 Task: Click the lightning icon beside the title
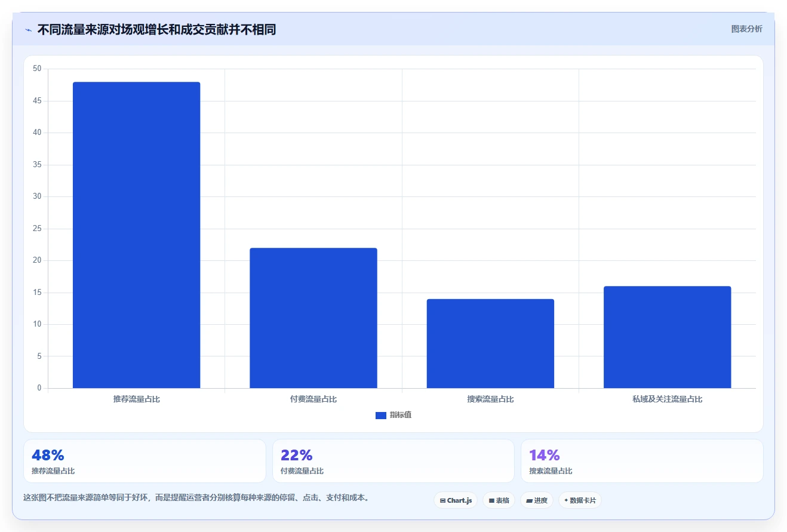28,30
